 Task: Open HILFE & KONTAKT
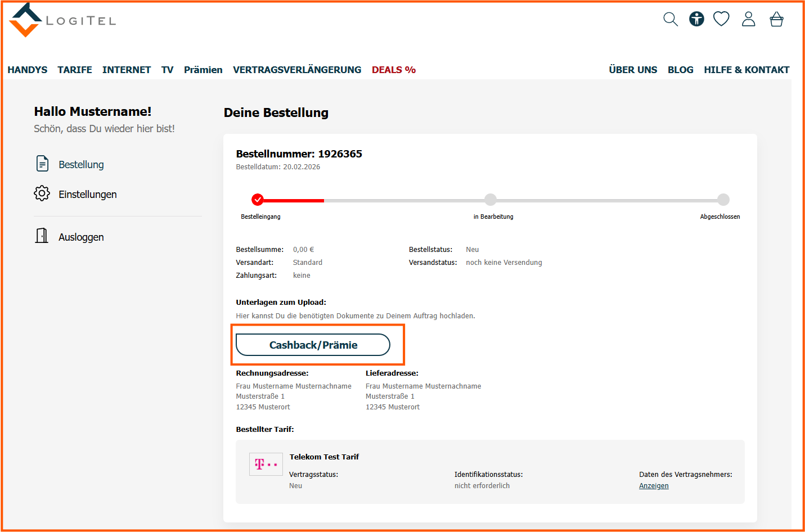click(x=746, y=70)
